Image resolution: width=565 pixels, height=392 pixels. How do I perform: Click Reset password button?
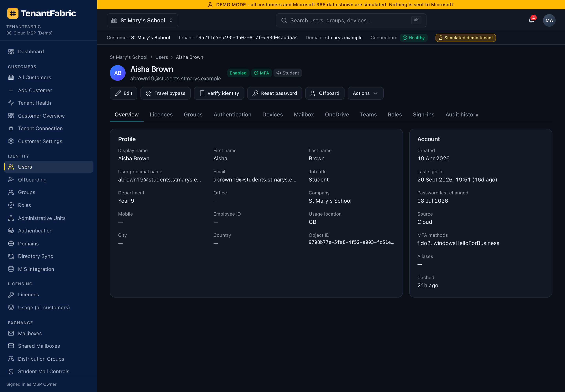[x=274, y=93]
